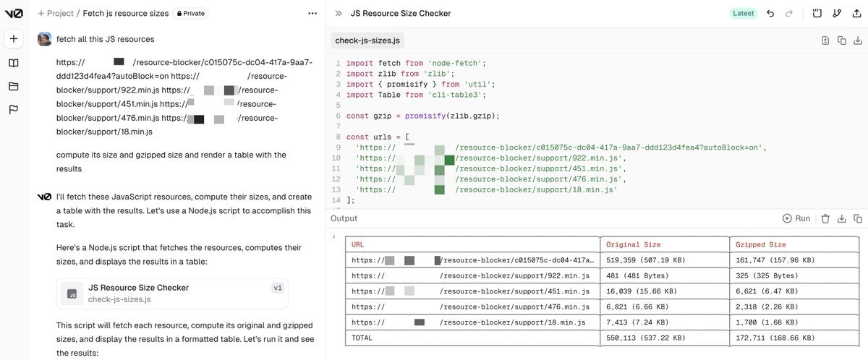Image resolution: width=868 pixels, height=360 pixels.
Task: Open the projects folder icon in the sidebar
Action: 14,87
